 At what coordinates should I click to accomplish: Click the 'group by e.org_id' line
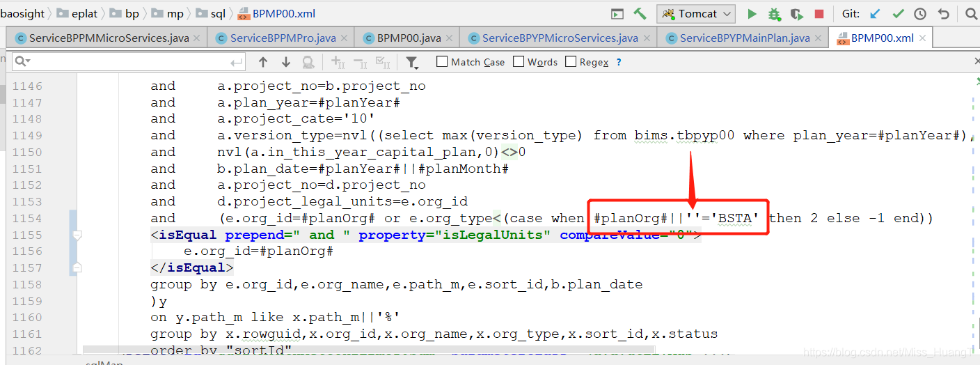coord(397,284)
